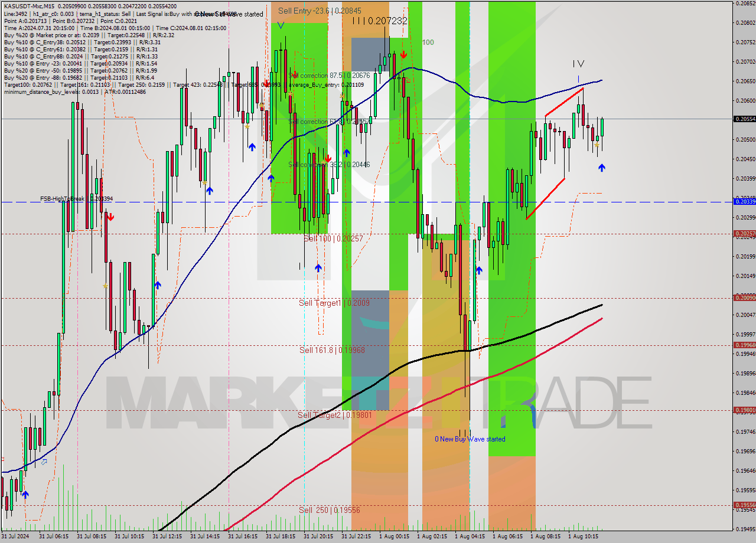Screen dimensions: 756x543
Task: Click the blue 0 New Buy Wave started text
Action: pyautogui.click(x=470, y=439)
